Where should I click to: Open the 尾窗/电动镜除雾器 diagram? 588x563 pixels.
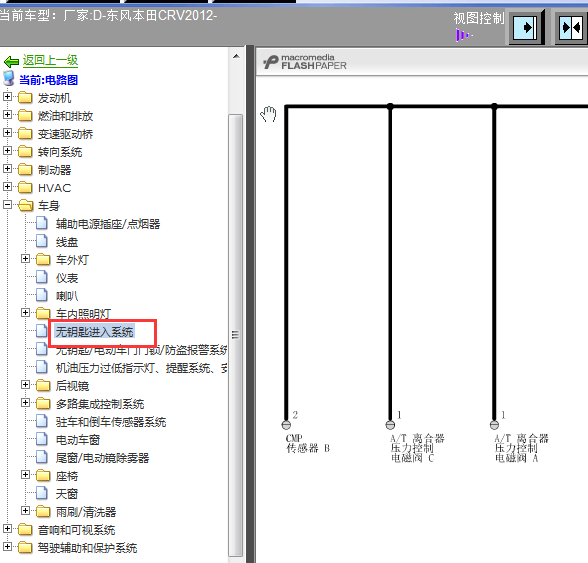[x=102, y=458]
